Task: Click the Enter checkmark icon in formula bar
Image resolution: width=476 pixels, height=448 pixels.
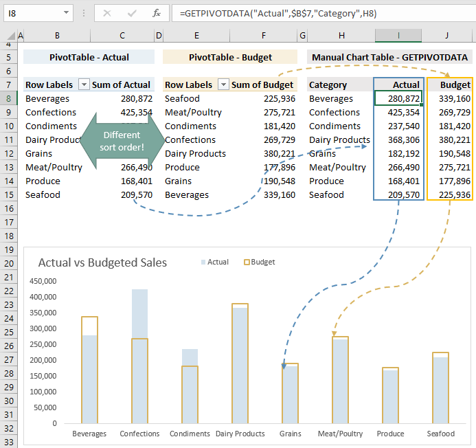Action: pyautogui.click(x=132, y=13)
